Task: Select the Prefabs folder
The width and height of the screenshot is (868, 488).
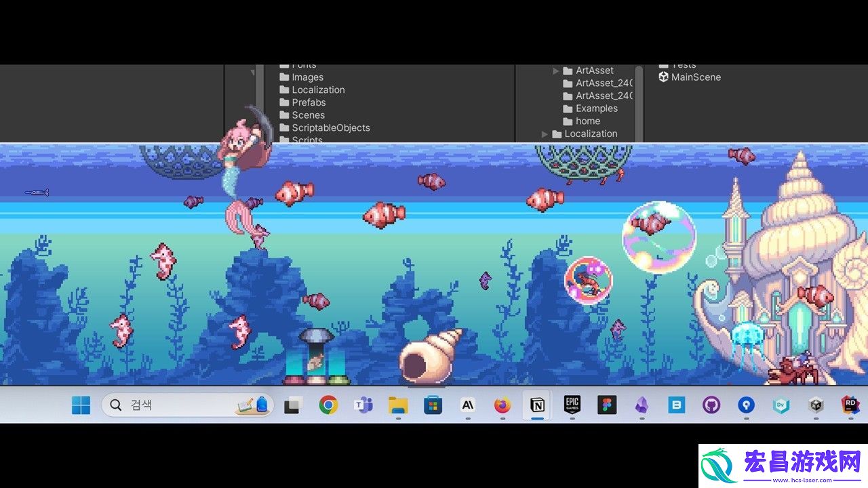Action: coord(302,102)
